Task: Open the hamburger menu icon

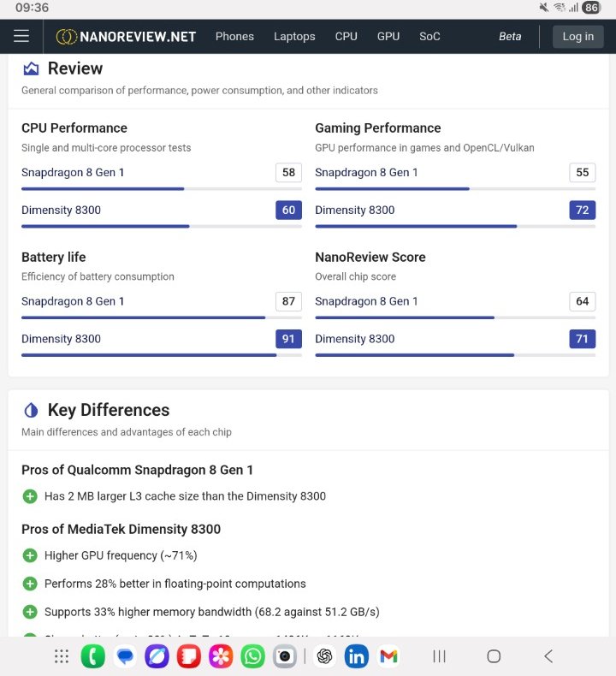Action: 21,36
